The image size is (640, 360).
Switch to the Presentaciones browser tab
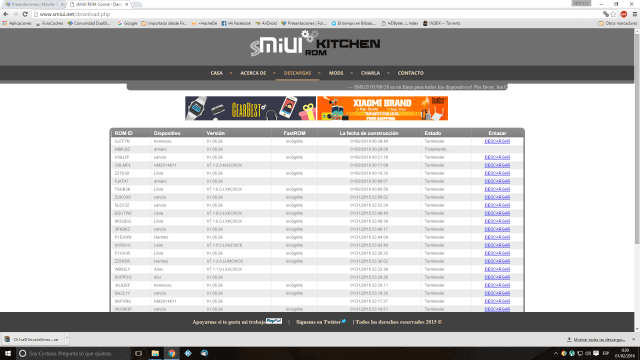[x=34, y=4]
